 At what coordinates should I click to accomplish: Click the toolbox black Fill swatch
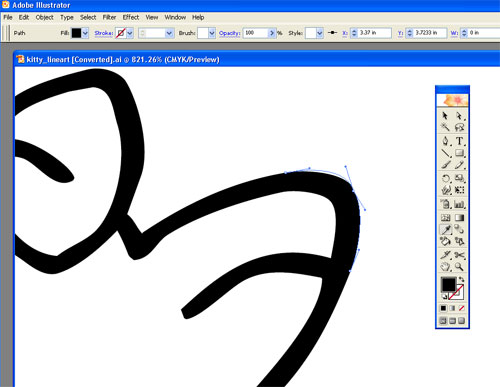[x=448, y=284]
